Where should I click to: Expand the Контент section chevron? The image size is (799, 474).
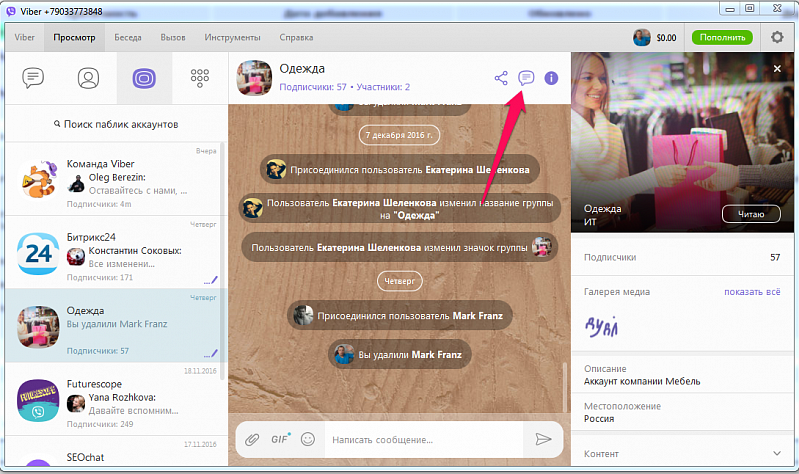[777, 453]
